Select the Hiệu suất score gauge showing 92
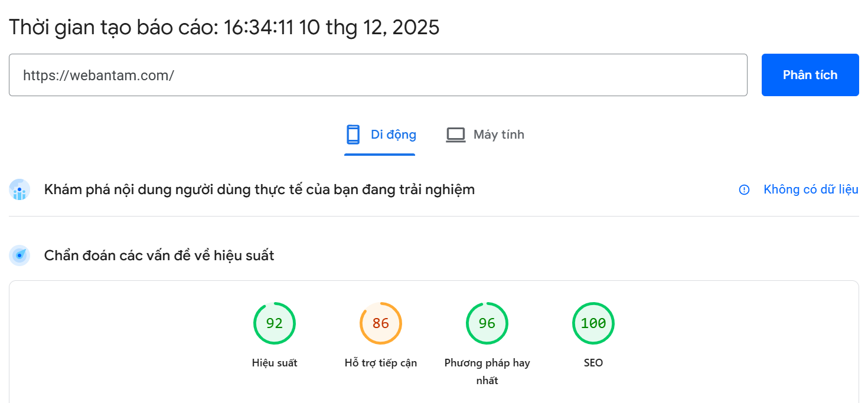 point(275,323)
